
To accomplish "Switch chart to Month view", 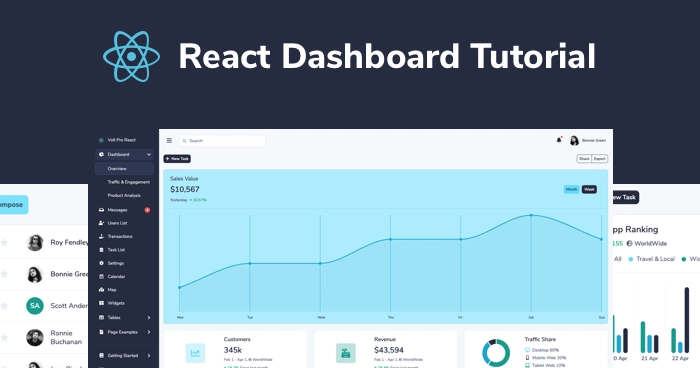I will pyautogui.click(x=571, y=189).
